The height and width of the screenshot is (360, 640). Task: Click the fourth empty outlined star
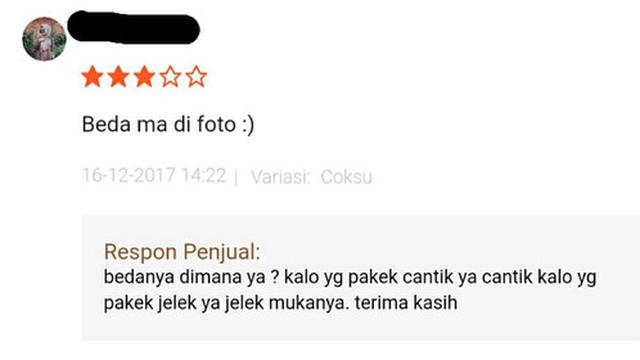(x=170, y=77)
